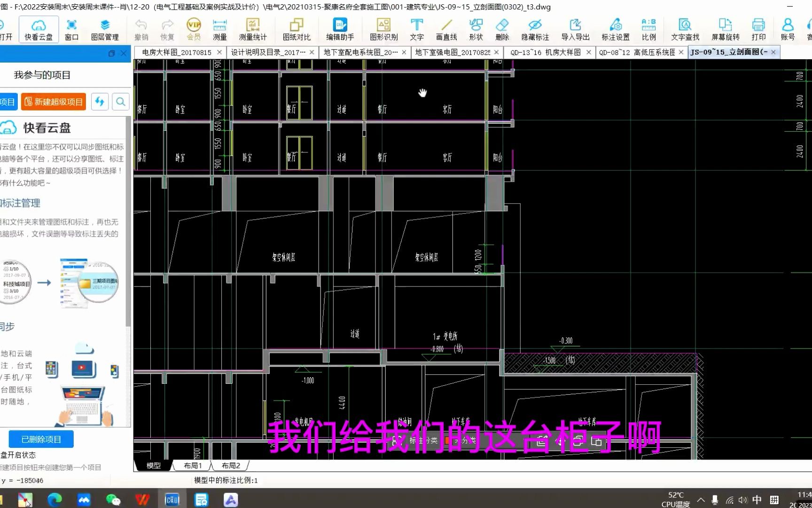Click the project search magnifier icon
The image size is (812, 508).
[121, 102]
